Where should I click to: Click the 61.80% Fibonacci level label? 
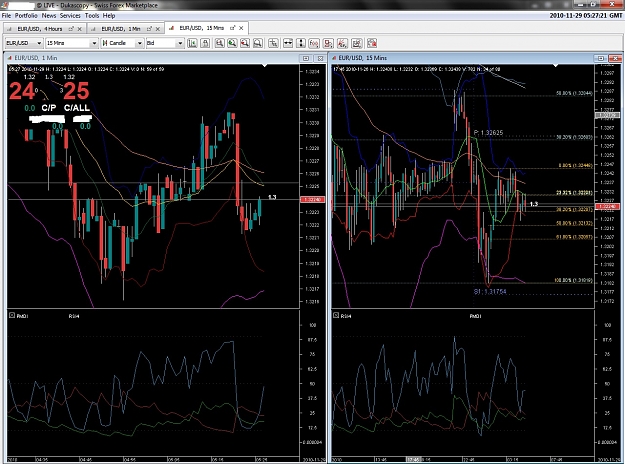click(x=574, y=237)
